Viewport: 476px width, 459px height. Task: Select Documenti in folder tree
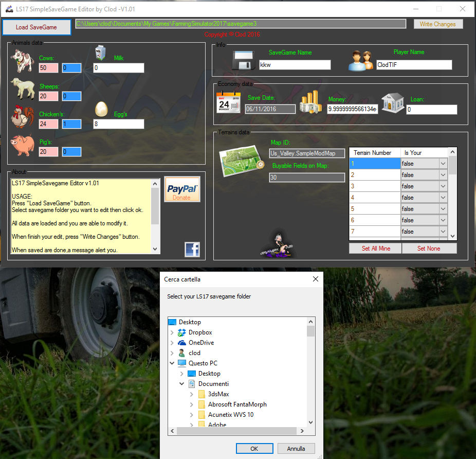(213, 383)
